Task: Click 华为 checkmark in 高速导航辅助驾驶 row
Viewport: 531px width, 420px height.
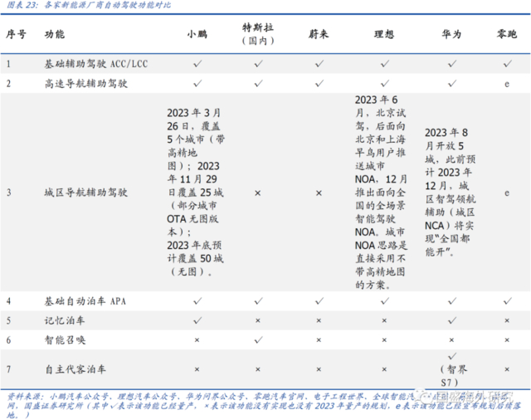Action: coord(452,83)
